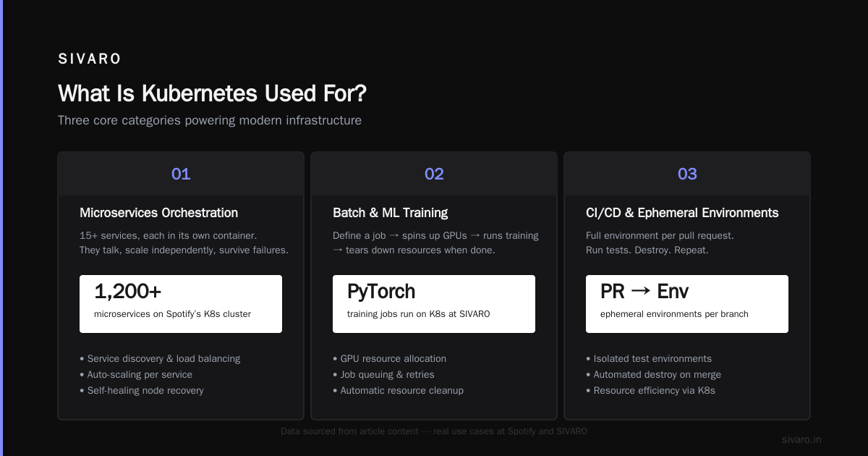Select the 03 card header
Viewport: 868px width, 456px height.
pyautogui.click(x=687, y=174)
